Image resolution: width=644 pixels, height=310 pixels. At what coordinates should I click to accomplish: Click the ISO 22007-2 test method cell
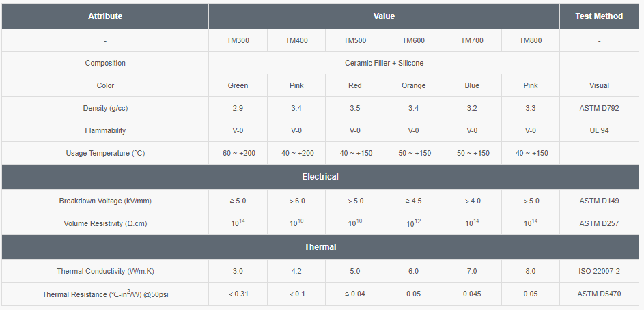click(x=599, y=271)
